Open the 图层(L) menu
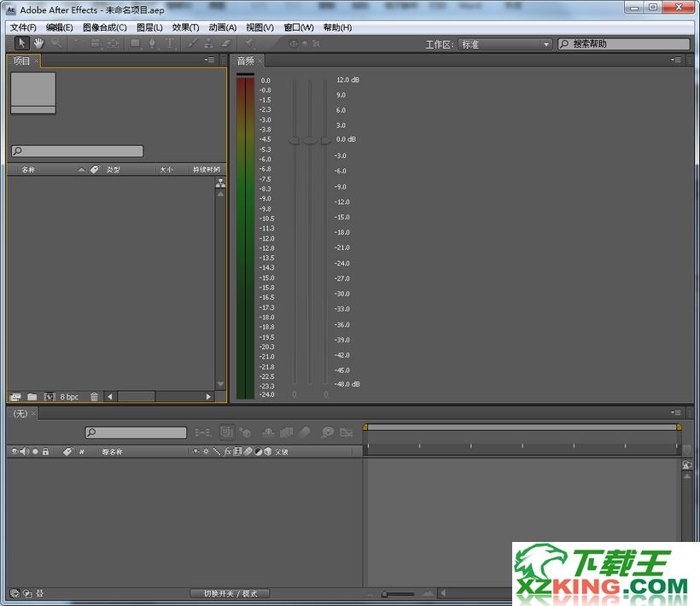The width and height of the screenshot is (700, 606). (149, 27)
